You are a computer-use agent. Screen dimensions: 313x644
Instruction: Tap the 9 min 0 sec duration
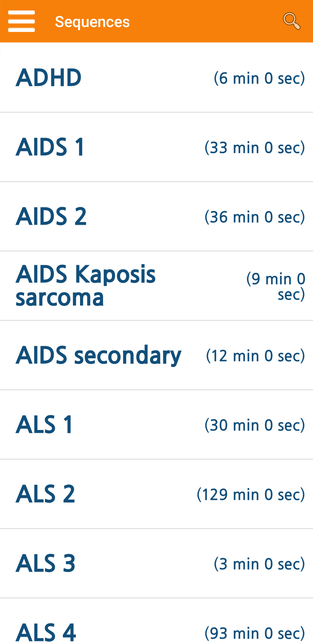pos(276,287)
